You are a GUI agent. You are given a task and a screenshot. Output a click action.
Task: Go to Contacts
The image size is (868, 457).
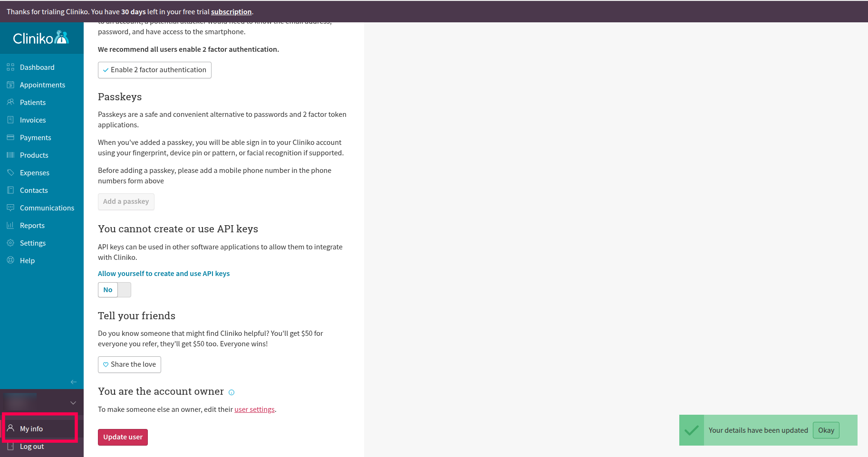42,190
